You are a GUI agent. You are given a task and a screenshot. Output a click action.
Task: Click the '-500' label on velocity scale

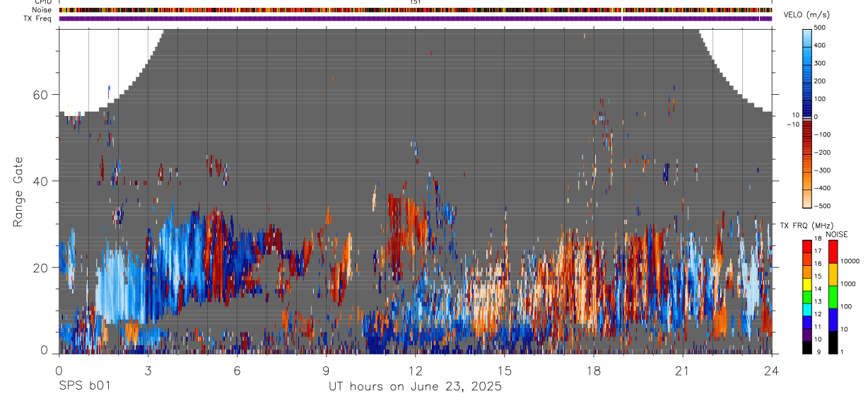[822, 206]
